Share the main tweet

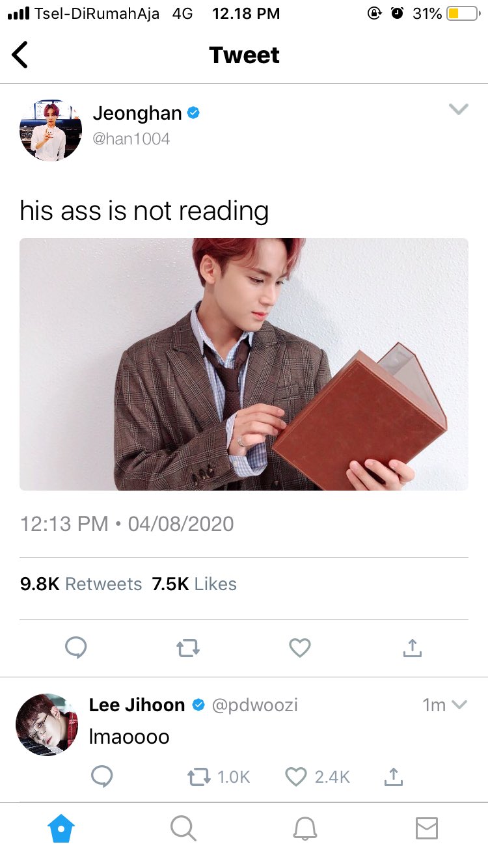pyautogui.click(x=412, y=647)
